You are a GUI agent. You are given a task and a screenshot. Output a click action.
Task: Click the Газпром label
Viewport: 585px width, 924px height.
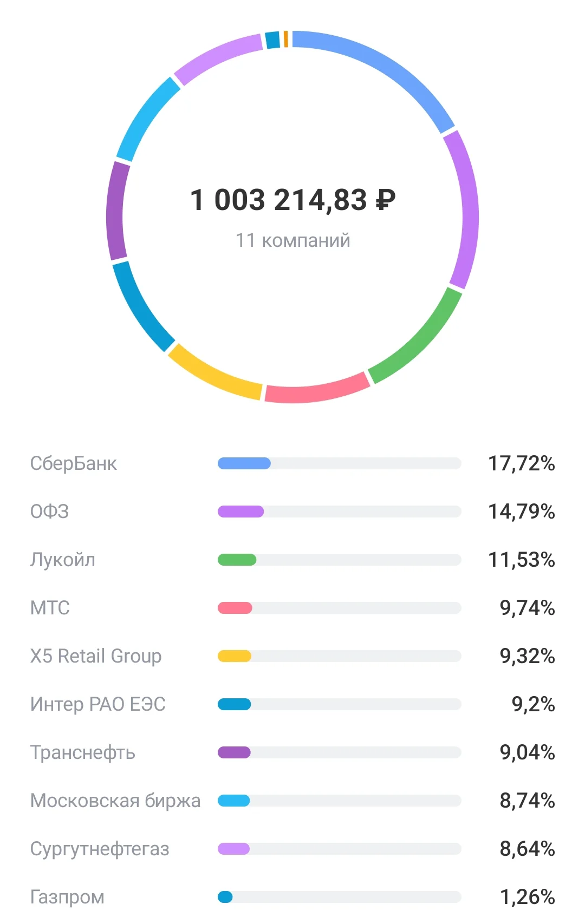pyautogui.click(x=67, y=897)
